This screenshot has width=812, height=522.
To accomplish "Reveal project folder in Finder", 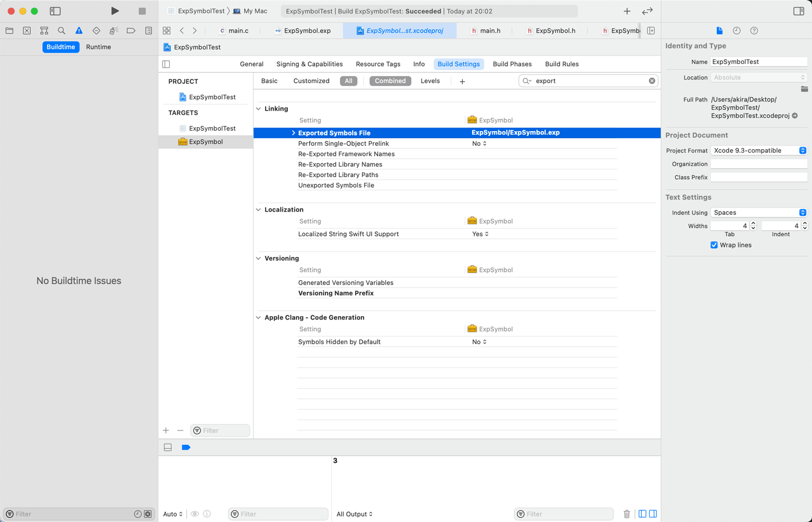I will [x=804, y=89].
